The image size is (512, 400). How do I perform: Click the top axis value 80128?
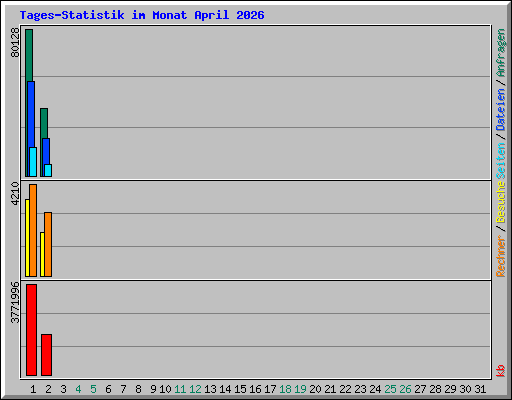click(15, 43)
